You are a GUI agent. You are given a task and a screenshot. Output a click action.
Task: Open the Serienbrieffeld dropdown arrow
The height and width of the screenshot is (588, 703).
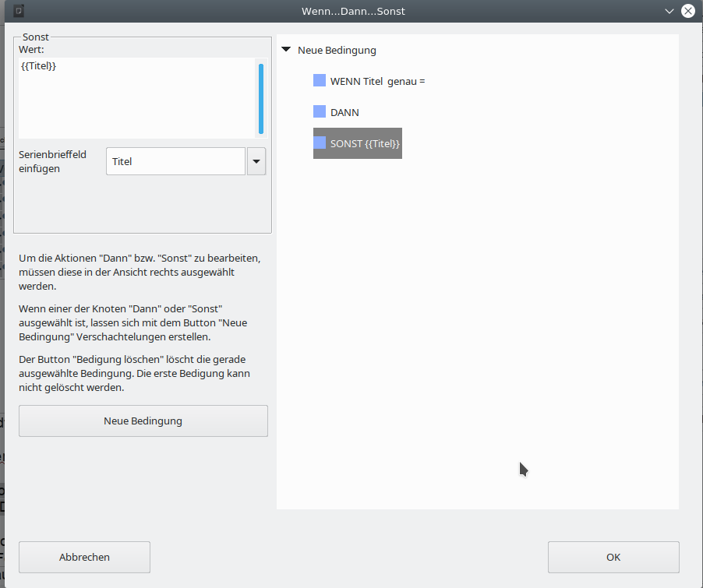click(256, 162)
